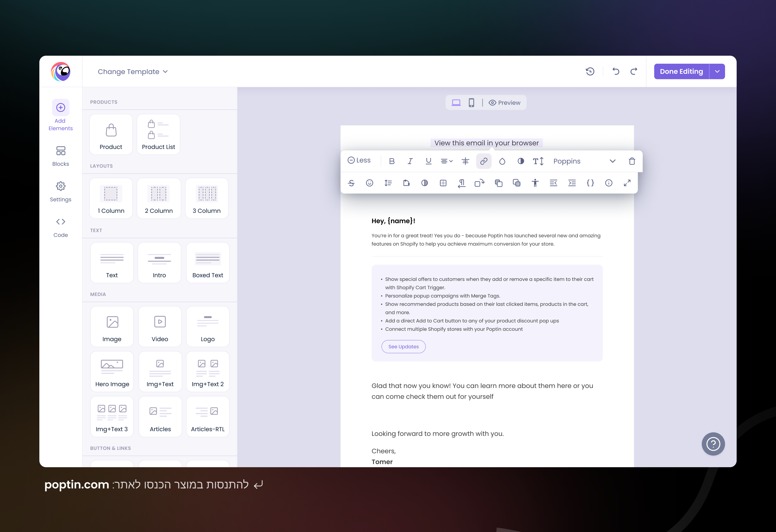Click the bring-to-front layers icon
The image size is (776, 532).
click(x=499, y=183)
